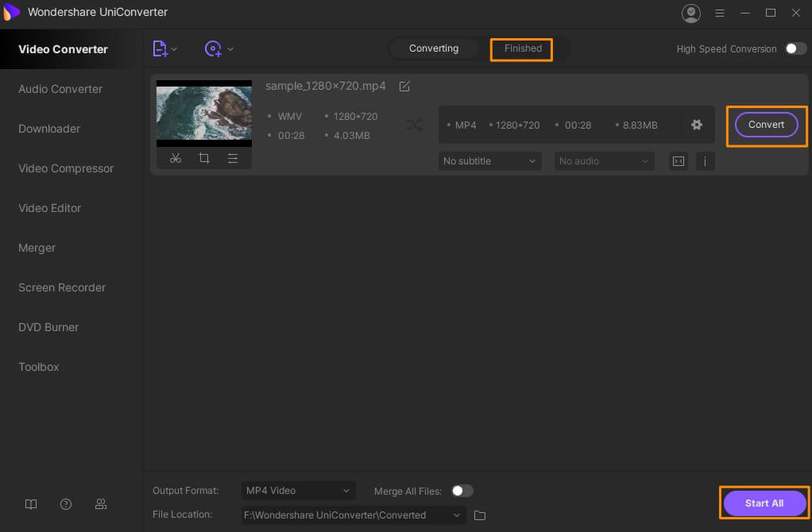Open the hamburger menu in title bar
The width and height of the screenshot is (812, 532).
click(720, 13)
